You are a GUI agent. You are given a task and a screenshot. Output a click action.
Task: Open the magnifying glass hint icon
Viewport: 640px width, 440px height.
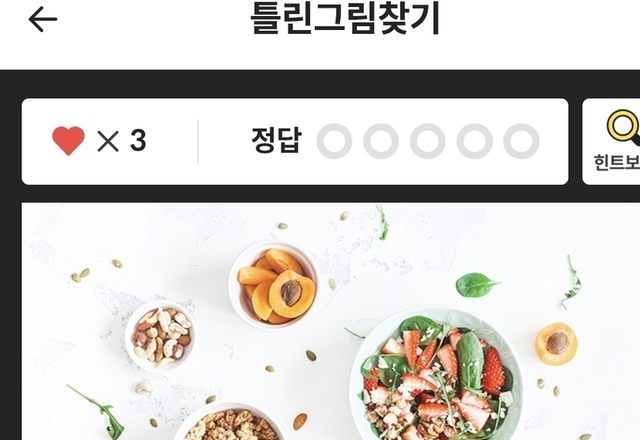[624, 127]
